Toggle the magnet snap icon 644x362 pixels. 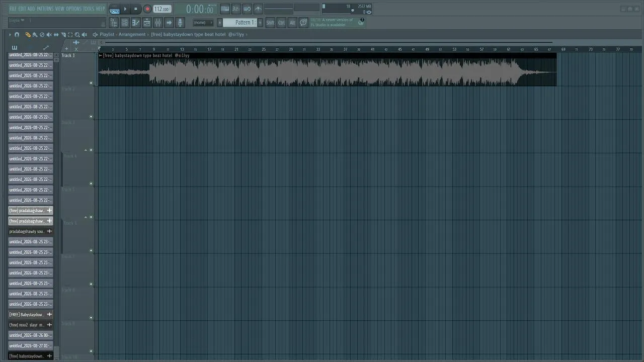click(x=17, y=35)
